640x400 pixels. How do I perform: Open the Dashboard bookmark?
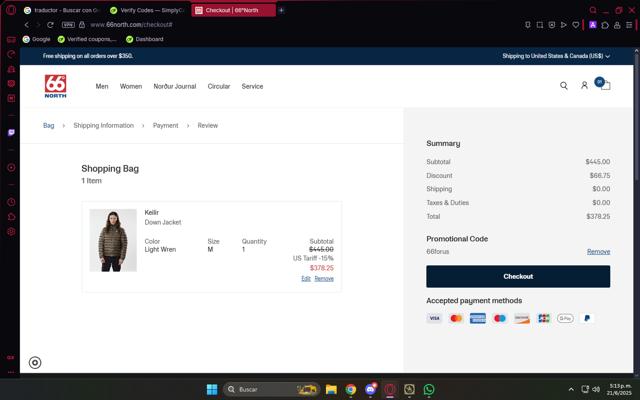[x=145, y=39]
